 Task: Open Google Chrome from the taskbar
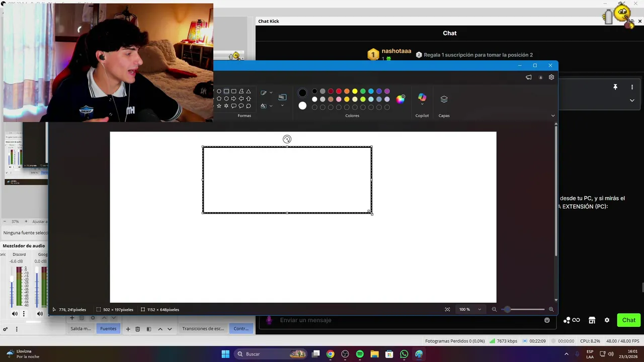tap(330, 354)
